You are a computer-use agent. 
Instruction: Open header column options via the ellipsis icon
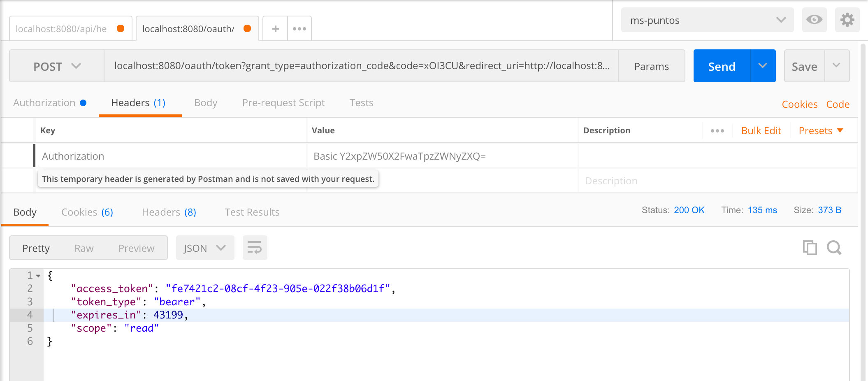717,130
